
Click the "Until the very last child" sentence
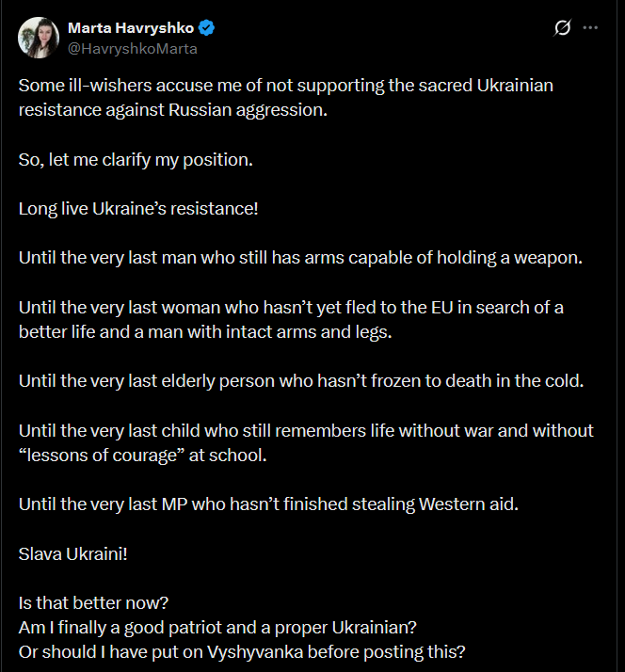306,430
